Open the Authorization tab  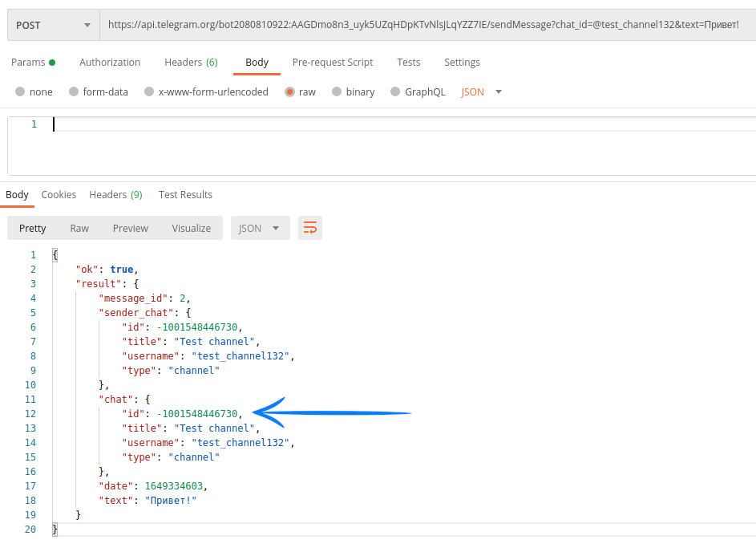pos(110,63)
